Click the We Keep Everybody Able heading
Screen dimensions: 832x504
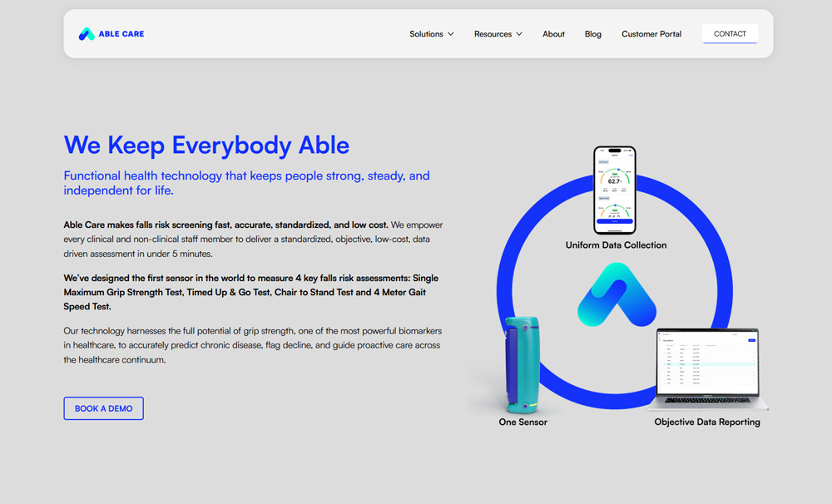[x=206, y=145]
